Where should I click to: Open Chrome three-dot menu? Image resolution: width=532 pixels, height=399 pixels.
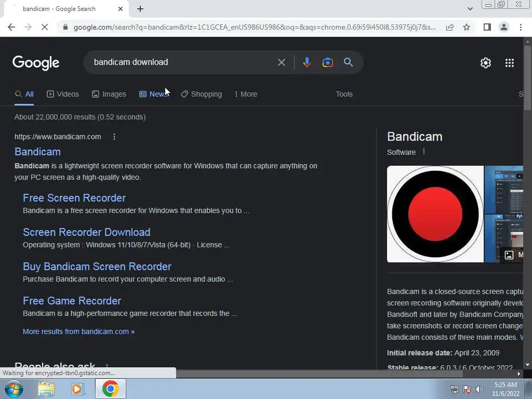(x=521, y=27)
